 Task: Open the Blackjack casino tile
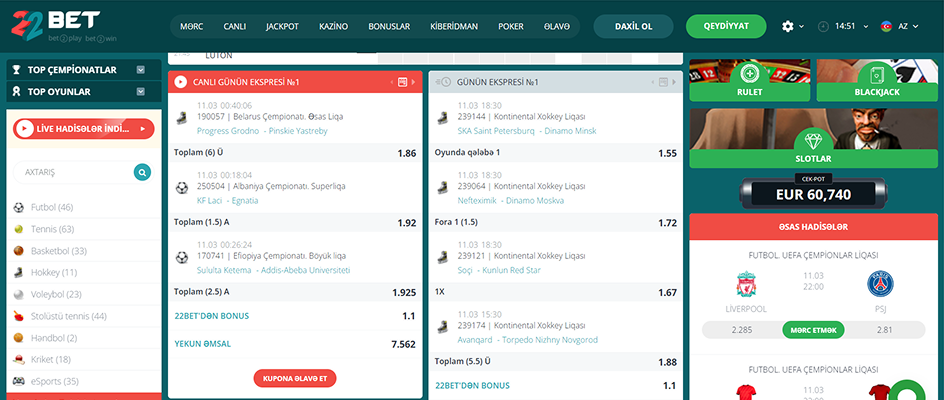[877, 81]
